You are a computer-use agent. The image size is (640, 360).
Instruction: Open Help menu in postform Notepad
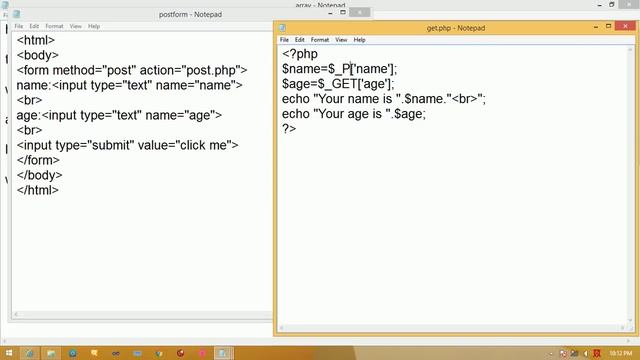(x=94, y=26)
